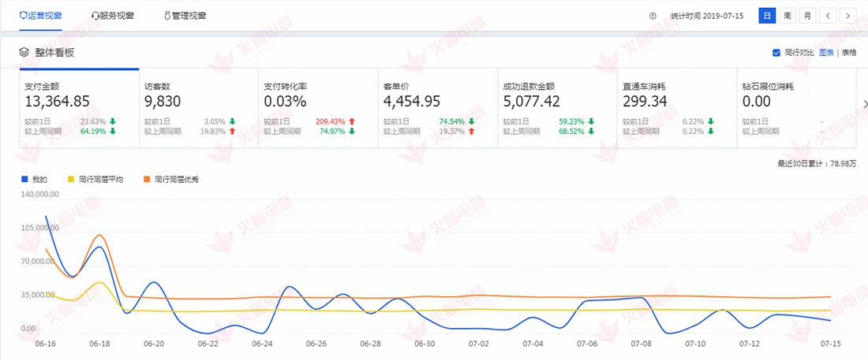Click the headset icon of 服务视窗
The height and width of the screenshot is (361, 868).
pos(95,16)
